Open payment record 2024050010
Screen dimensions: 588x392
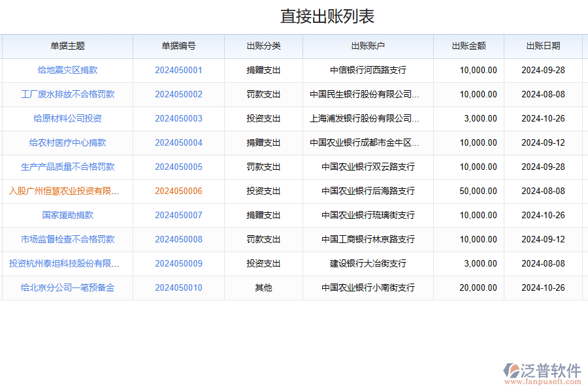(x=180, y=287)
